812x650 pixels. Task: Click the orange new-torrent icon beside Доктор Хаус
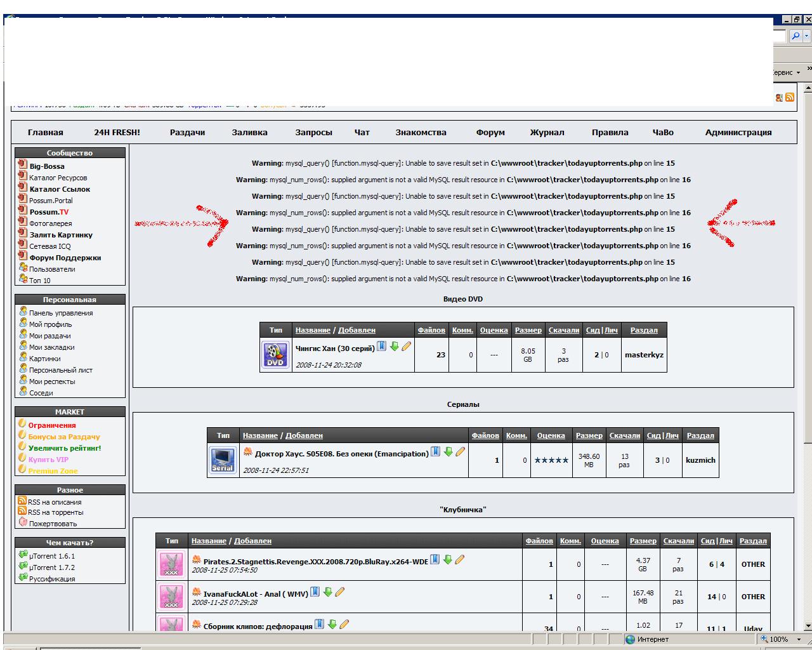248,452
